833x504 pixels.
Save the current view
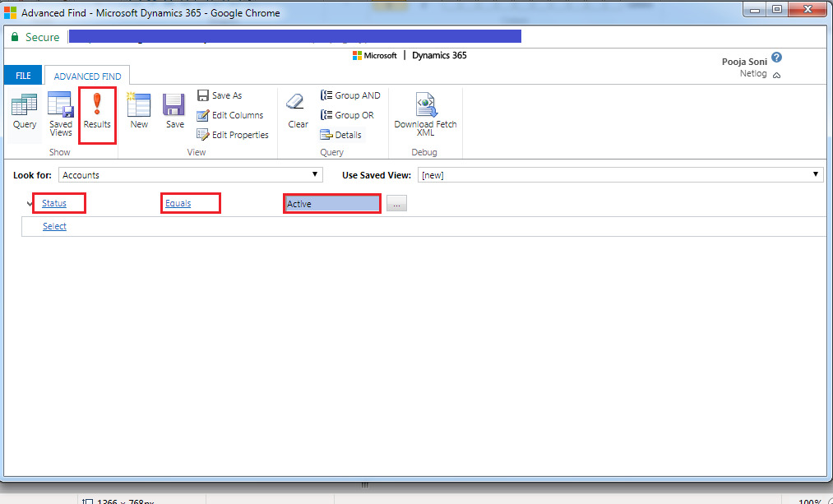[174, 110]
